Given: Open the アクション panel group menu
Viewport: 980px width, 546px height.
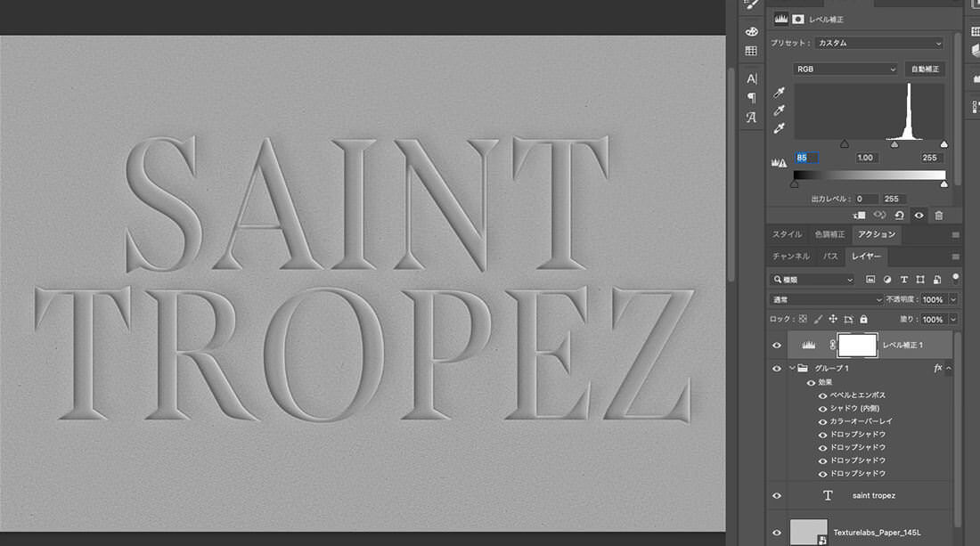Looking at the screenshot, I should pyautogui.click(x=956, y=235).
